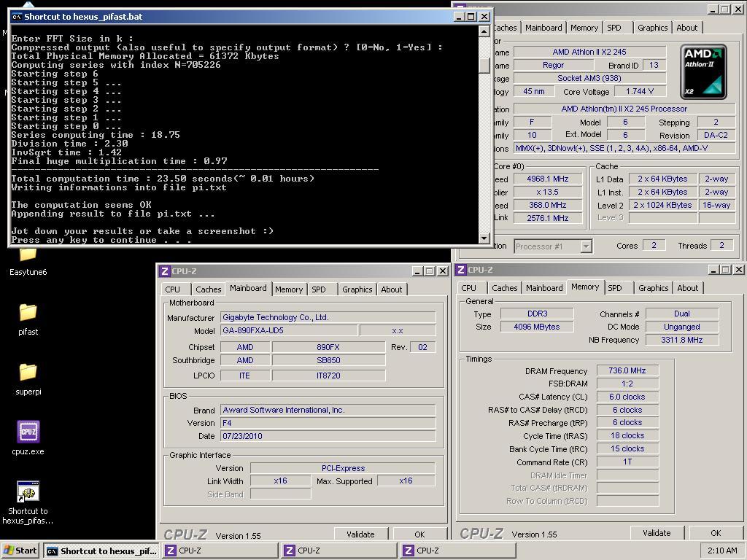Screen dimensions: 747x560
Task: Click the NB Frequency 3311.8 MHz value
Action: coord(682,340)
